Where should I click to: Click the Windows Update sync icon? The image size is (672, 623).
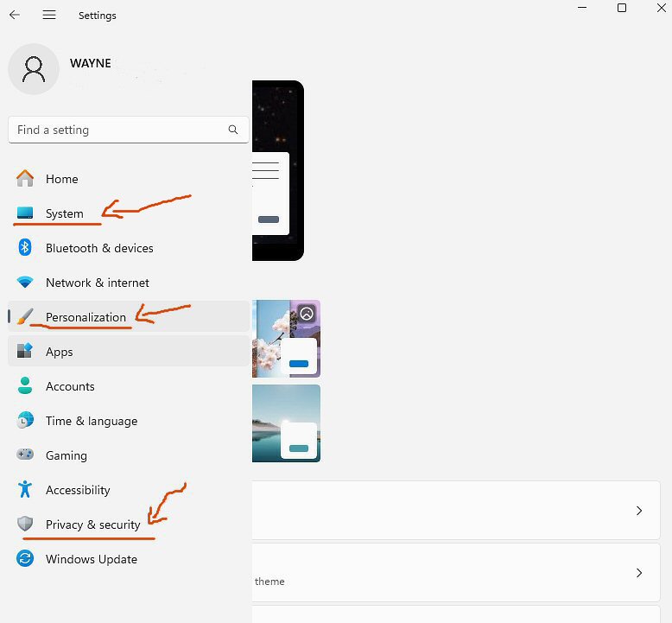[x=25, y=558]
